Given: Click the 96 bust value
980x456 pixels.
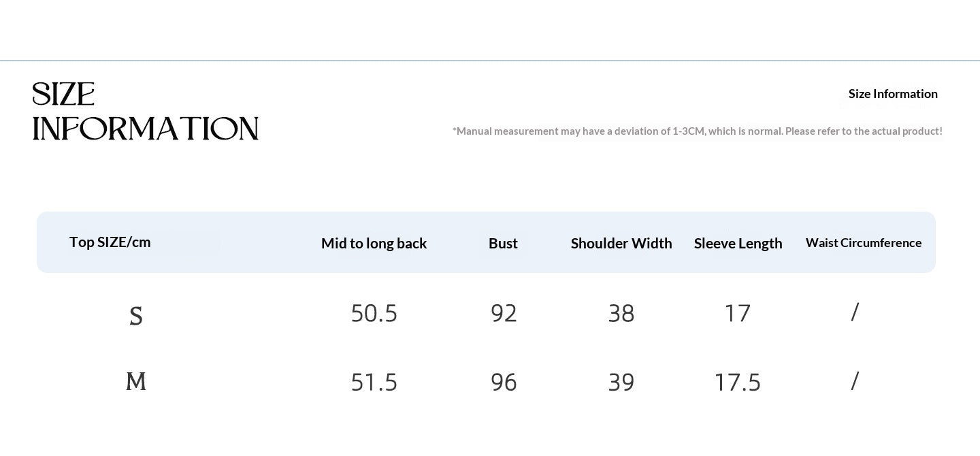Looking at the screenshot, I should [504, 382].
